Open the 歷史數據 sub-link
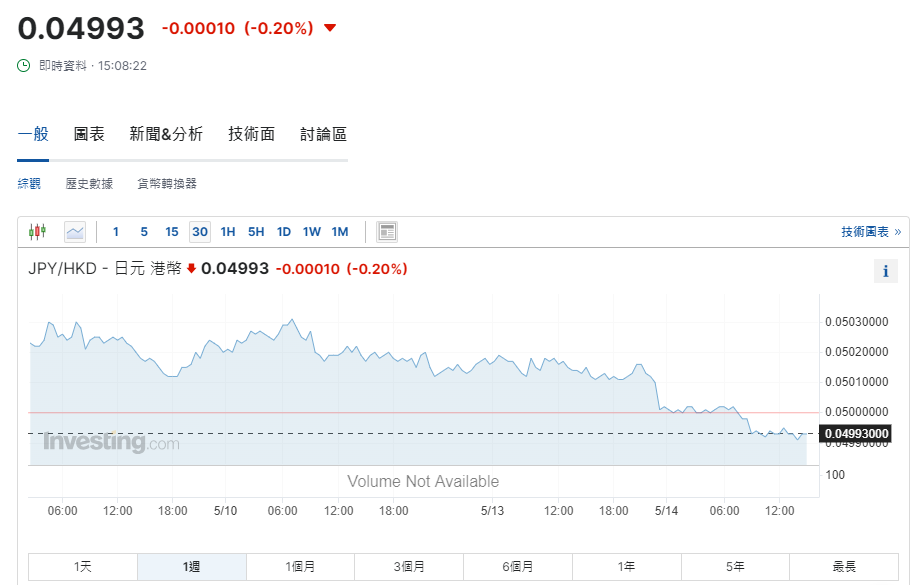 (x=89, y=184)
